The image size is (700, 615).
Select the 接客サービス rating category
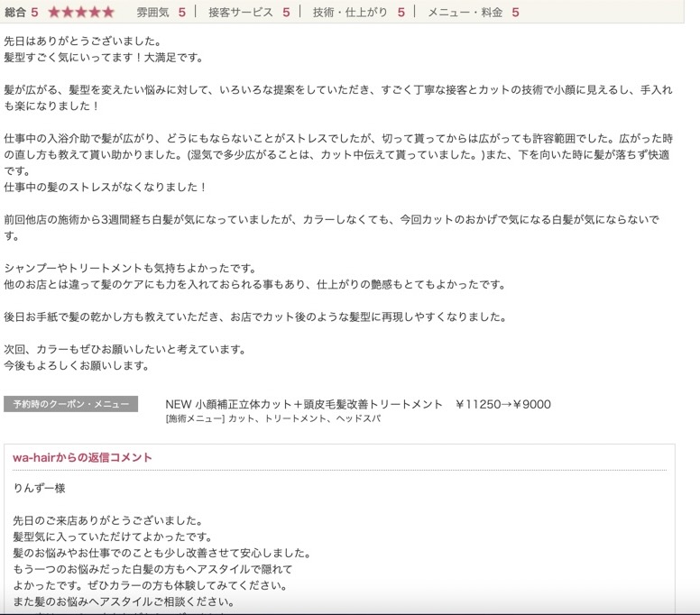[x=240, y=13]
